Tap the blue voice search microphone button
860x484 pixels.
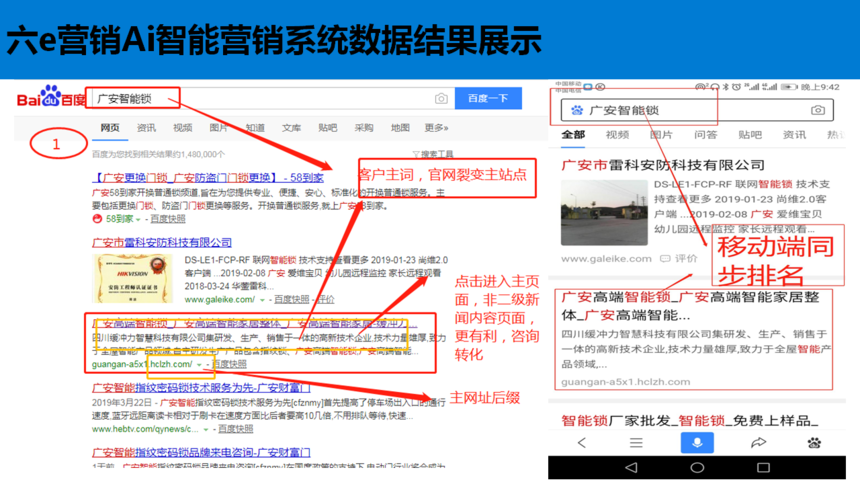[697, 442]
